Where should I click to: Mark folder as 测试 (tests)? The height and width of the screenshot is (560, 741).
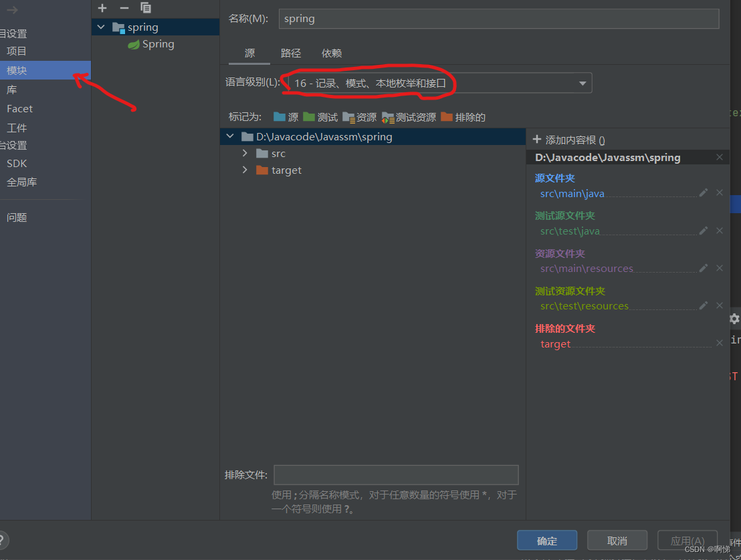coord(320,117)
